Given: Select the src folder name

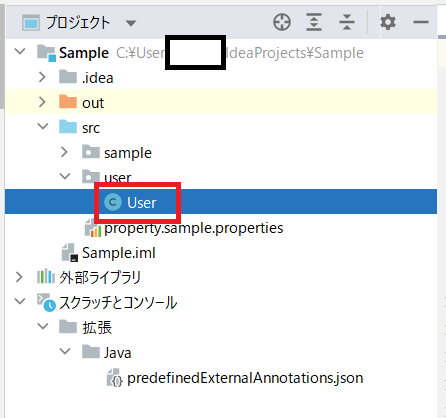Looking at the screenshot, I should [x=91, y=128].
